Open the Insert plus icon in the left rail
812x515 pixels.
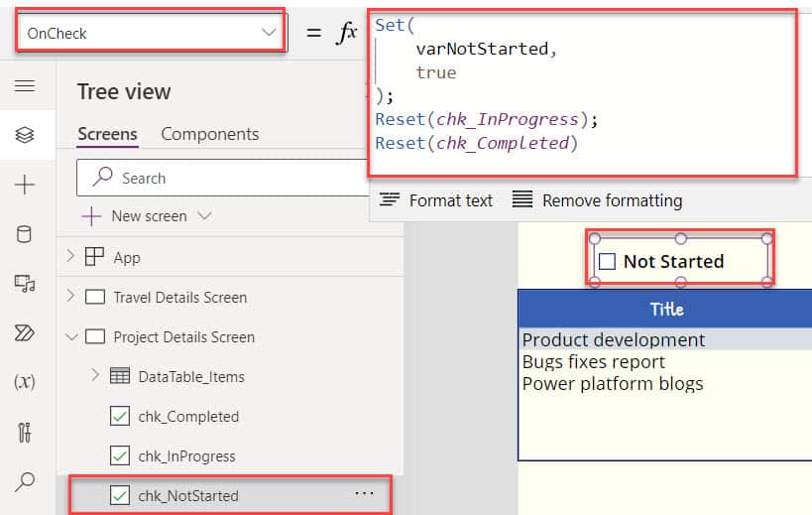coord(25,185)
